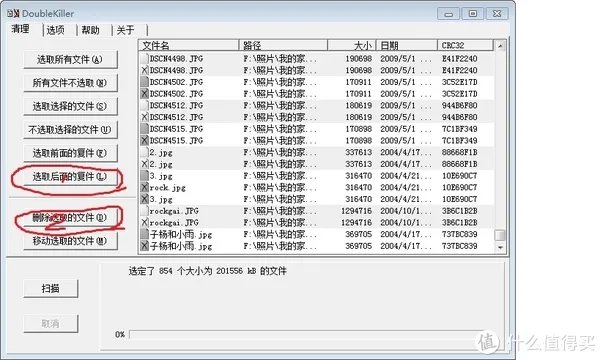Sort by the 路径 column header
This screenshot has height=360, width=600.
coord(283,45)
